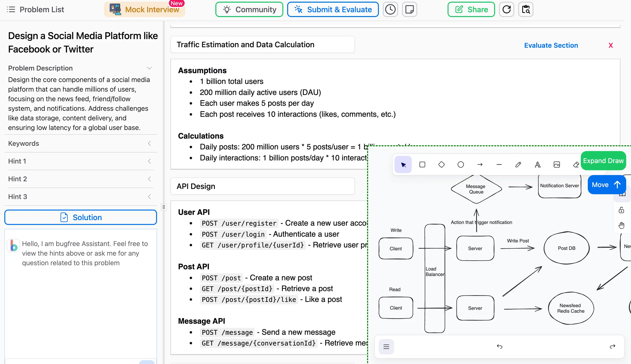The image size is (631, 364).
Task: Toggle the lock on the drawing canvas
Action: coord(622,210)
